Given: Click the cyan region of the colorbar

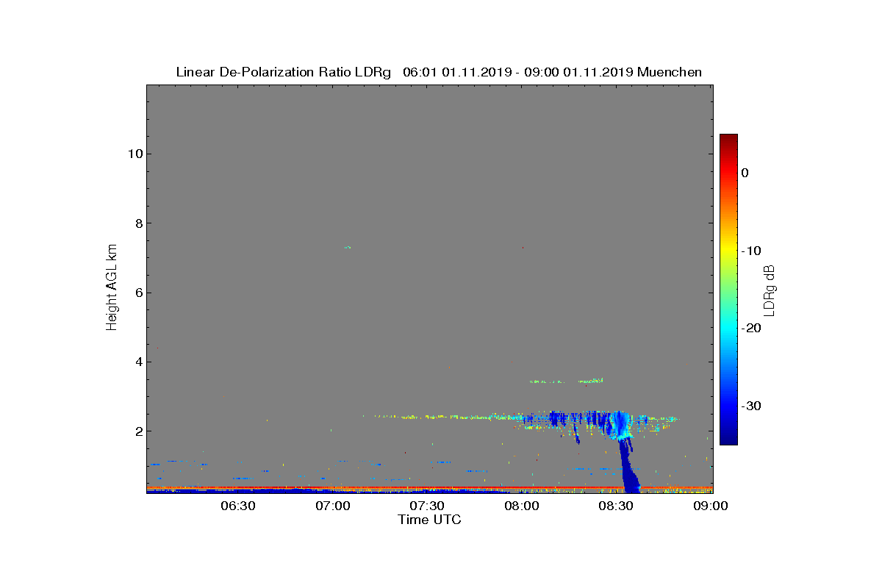Looking at the screenshot, I should [728, 328].
